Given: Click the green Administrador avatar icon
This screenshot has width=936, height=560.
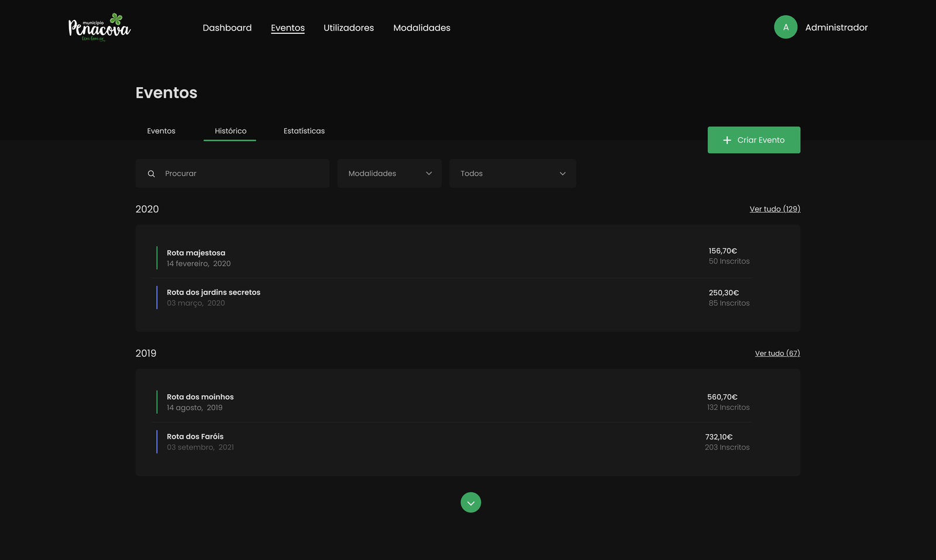Looking at the screenshot, I should 785,27.
